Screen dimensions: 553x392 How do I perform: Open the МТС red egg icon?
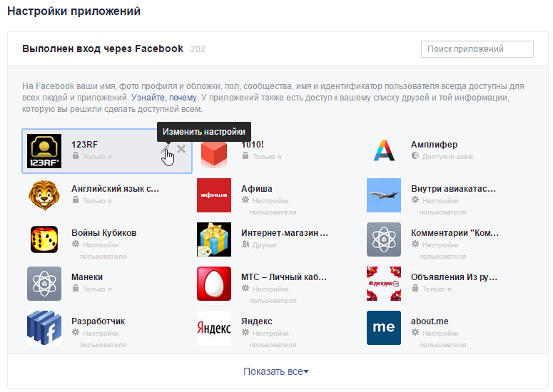pyautogui.click(x=214, y=284)
